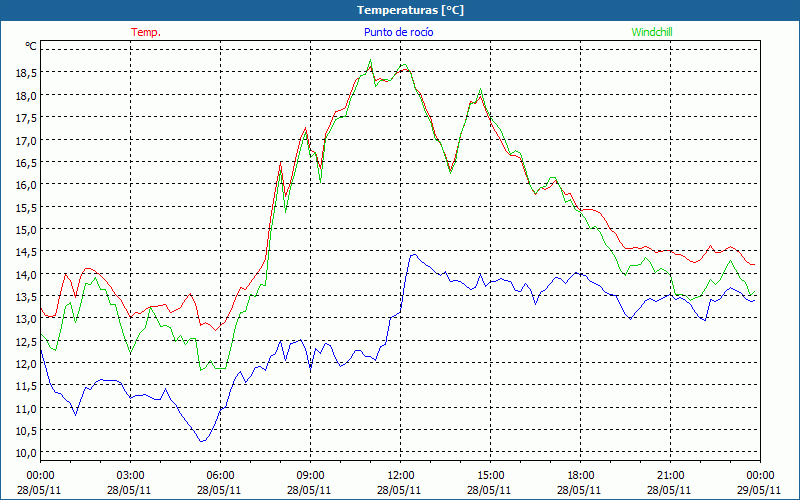Click the 10,5 y-axis value
Screen dimensions: 800x500
pos(26,431)
